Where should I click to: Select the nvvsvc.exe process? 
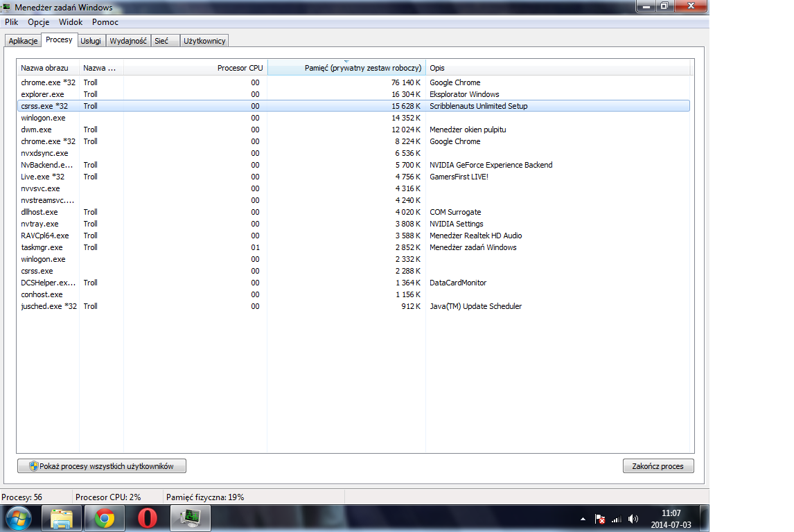pos(353,188)
